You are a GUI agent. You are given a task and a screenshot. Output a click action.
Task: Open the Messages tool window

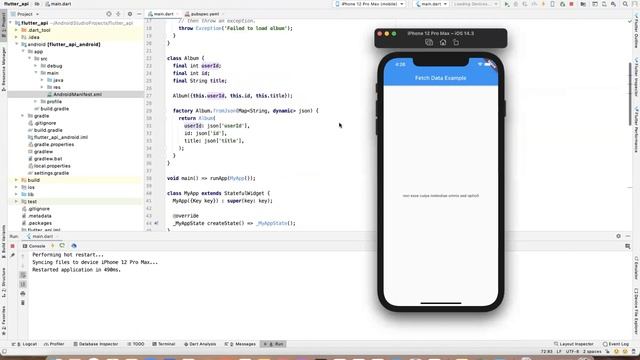click(x=240, y=344)
